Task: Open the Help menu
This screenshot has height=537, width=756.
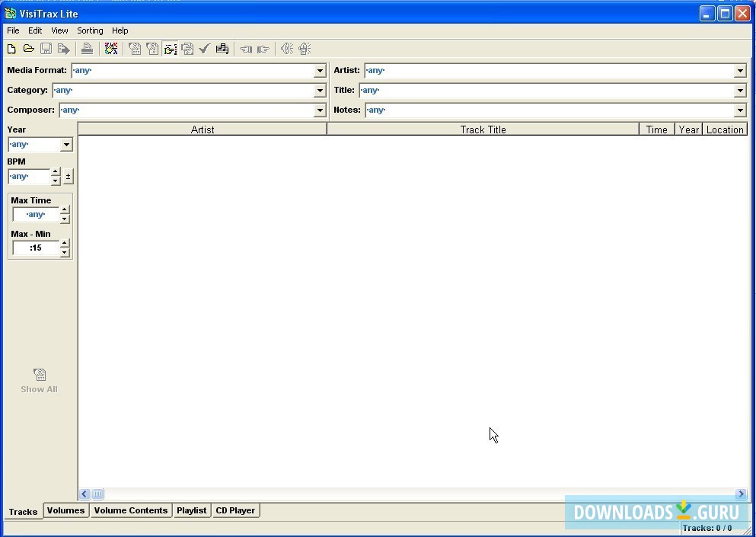Action: click(x=120, y=30)
